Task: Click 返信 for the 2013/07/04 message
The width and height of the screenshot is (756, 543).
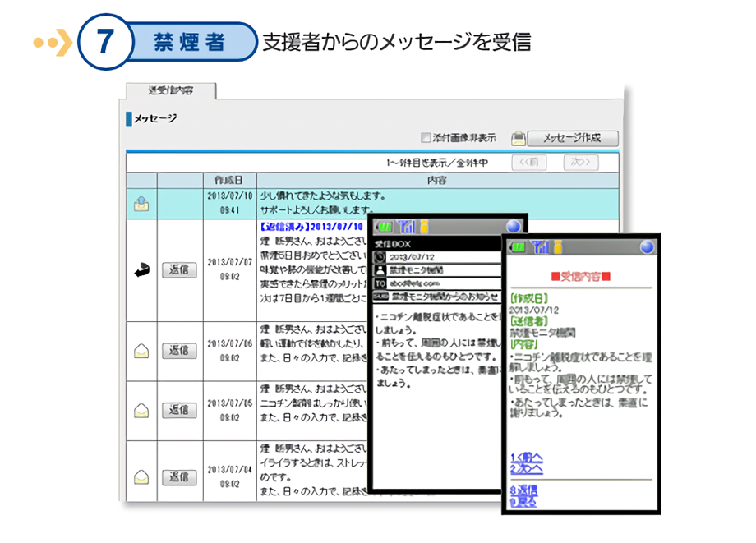Action: click(x=179, y=476)
